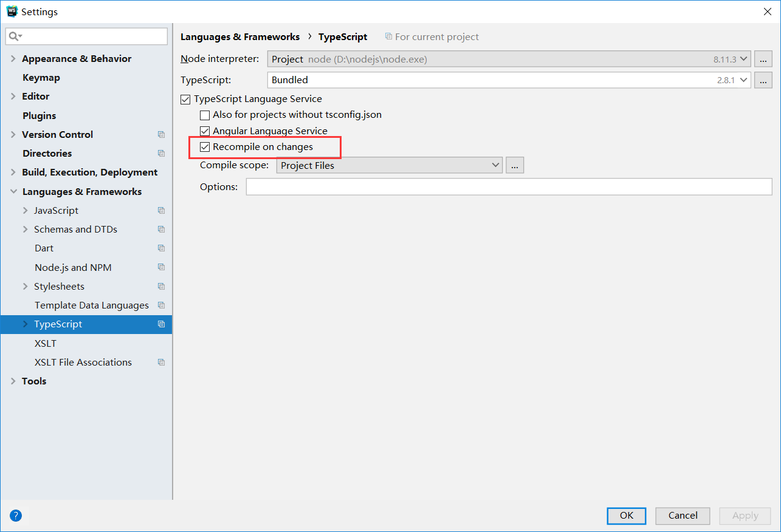Disable Recompile on changes checkbox
781x532 pixels.
coord(205,147)
